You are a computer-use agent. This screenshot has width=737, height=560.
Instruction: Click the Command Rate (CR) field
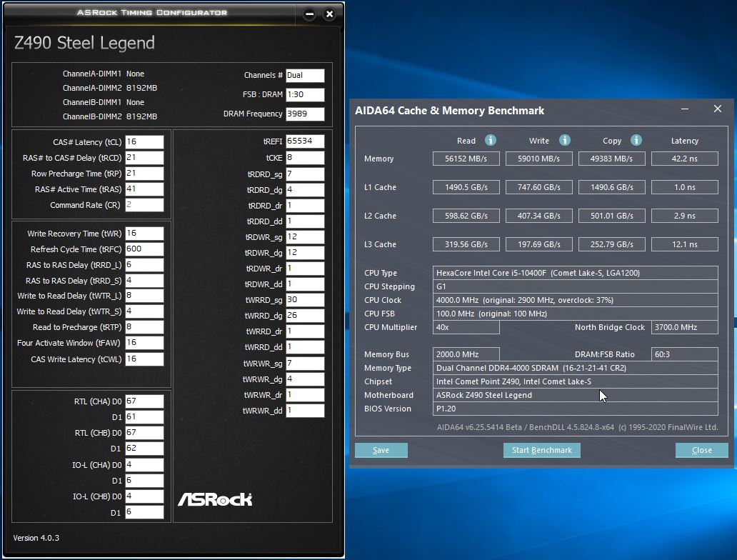[x=144, y=205]
